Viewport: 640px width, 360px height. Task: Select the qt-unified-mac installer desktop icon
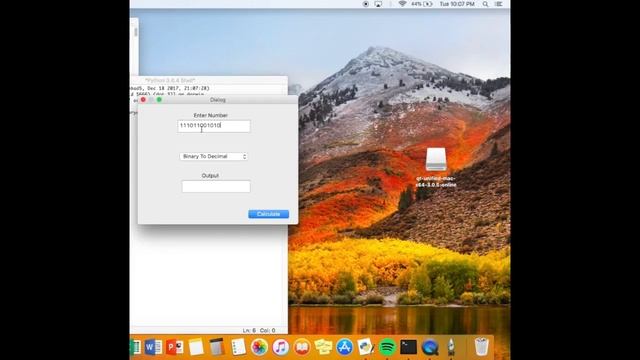coord(436,167)
